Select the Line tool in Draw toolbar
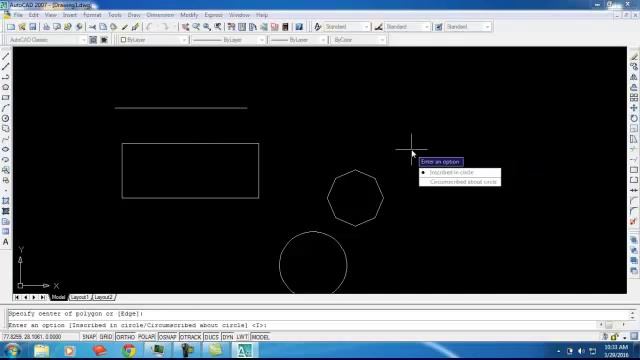Image resolution: width=640 pixels, height=360 pixels. pos(6,56)
